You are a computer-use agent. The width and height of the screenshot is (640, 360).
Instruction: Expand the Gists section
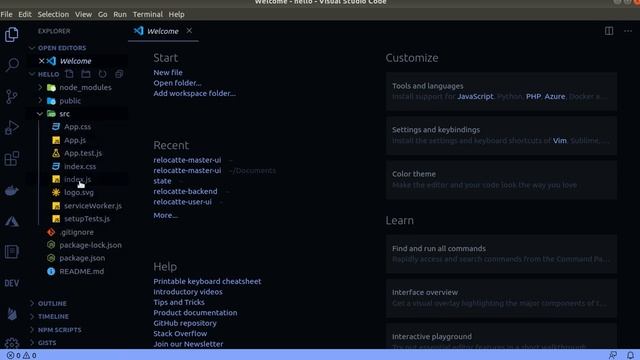click(47, 342)
